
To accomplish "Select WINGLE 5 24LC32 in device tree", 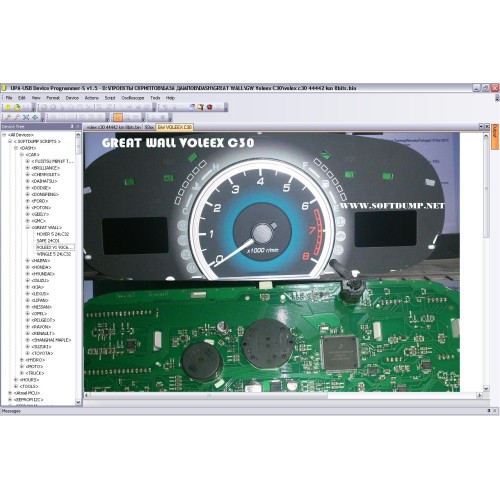I will (54, 254).
